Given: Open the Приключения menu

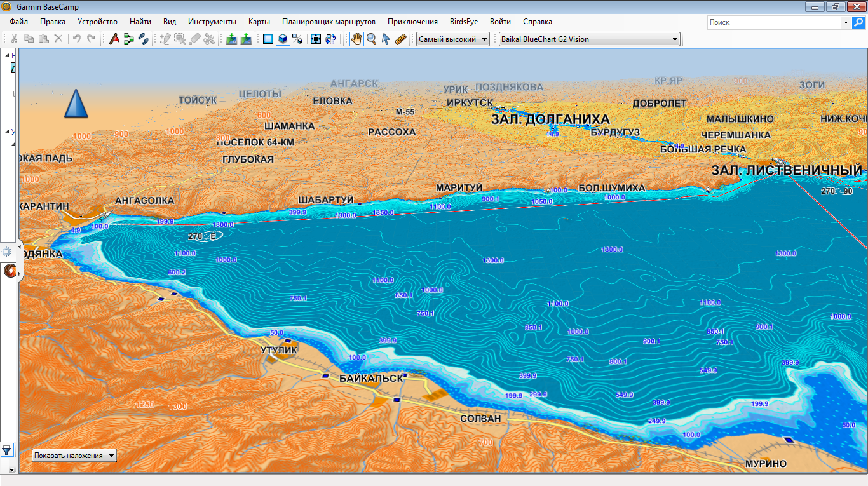Looking at the screenshot, I should [413, 22].
